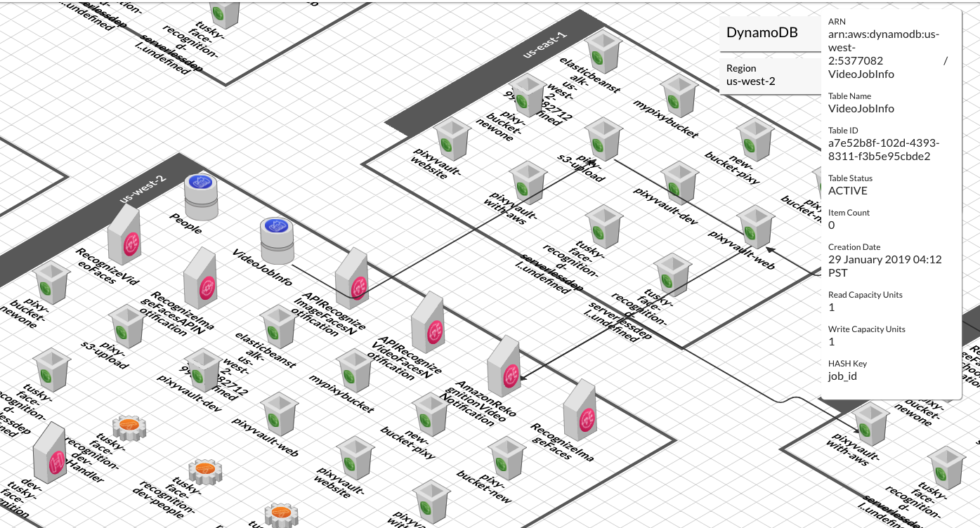Click pixyvault-web bucket in us-east-1
Screen dimensions: 980x528
coord(756,227)
